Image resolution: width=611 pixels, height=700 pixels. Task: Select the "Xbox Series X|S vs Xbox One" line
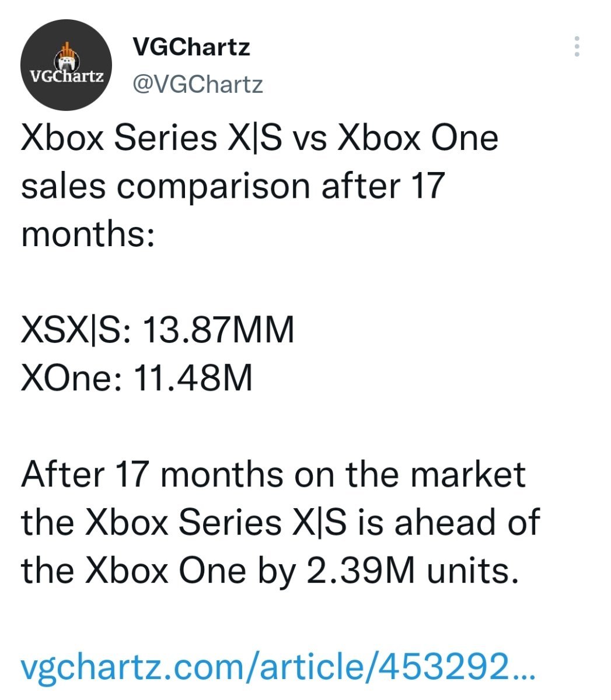(260, 139)
